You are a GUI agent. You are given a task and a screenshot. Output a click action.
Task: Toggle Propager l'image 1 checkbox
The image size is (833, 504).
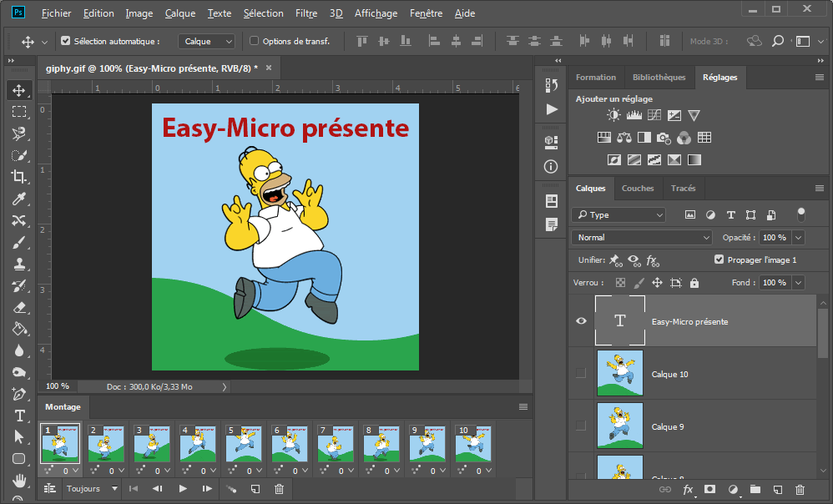pyautogui.click(x=719, y=260)
